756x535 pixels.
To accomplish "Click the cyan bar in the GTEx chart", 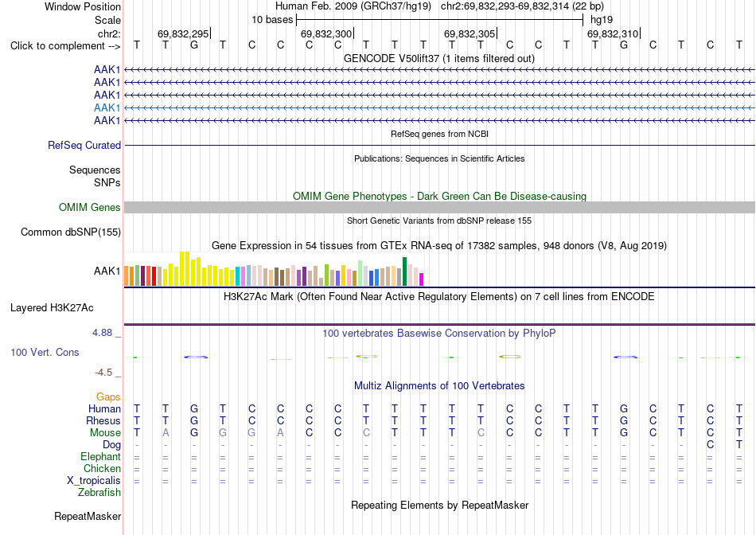I will pyautogui.click(x=237, y=276).
